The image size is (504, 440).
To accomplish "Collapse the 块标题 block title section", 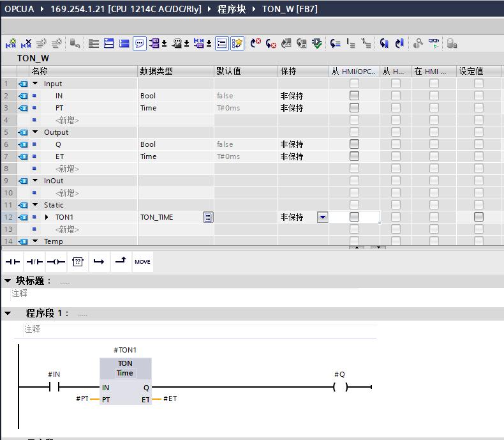I will coord(8,281).
